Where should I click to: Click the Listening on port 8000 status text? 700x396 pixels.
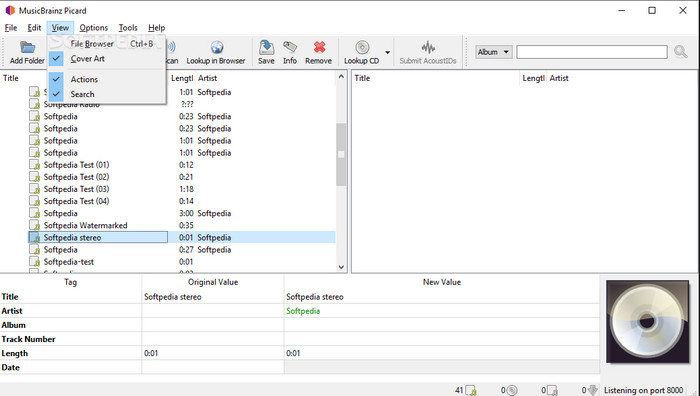point(643,390)
